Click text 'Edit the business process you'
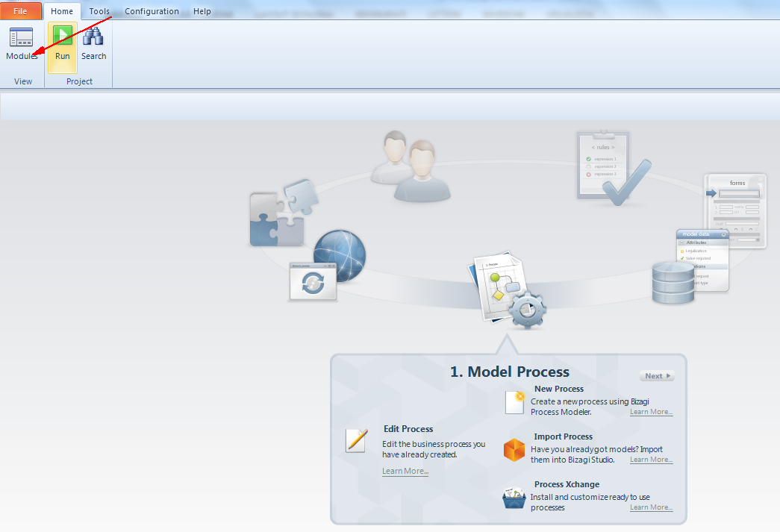Screen dimensions: 780x532 coord(433,444)
